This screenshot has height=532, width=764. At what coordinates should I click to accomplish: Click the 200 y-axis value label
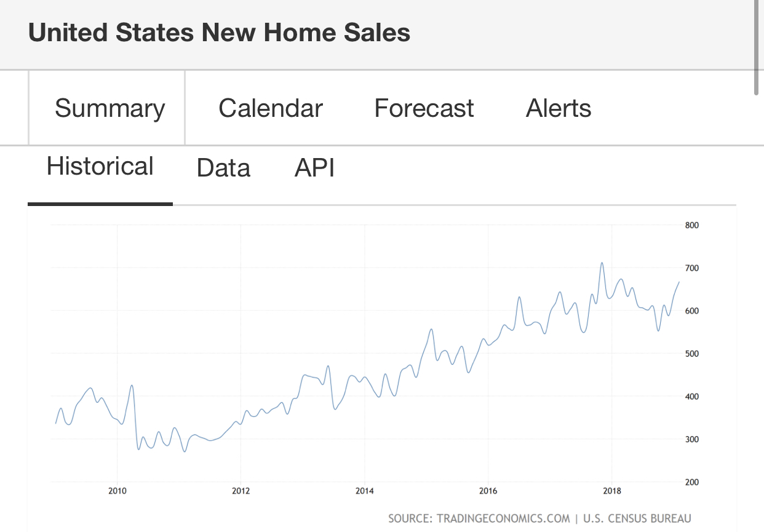691,482
